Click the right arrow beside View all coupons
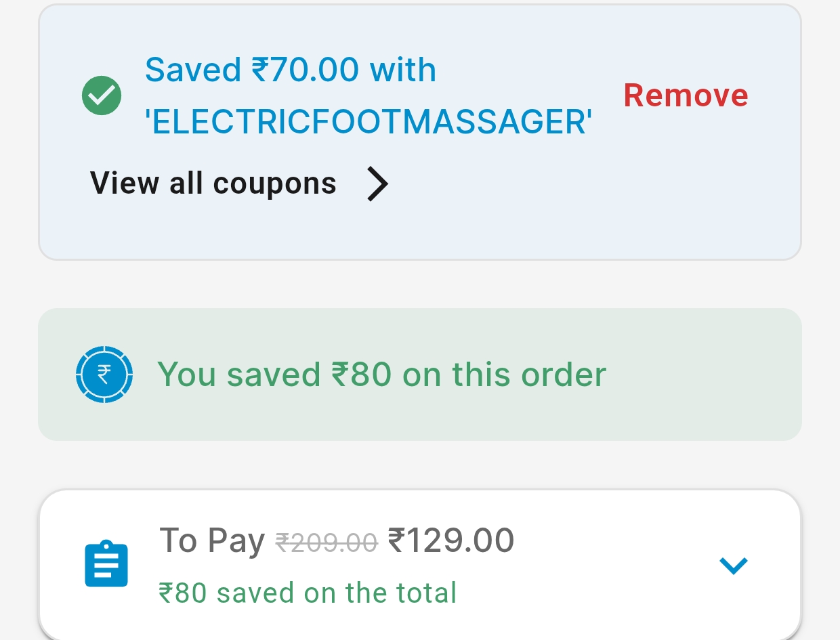The image size is (840, 640). (377, 184)
